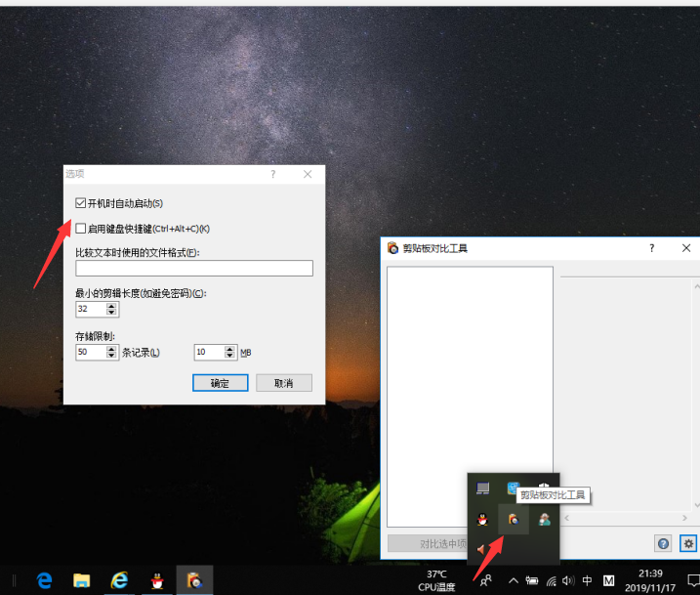Uncheck 开机时自动启动 checkbox
700x595 pixels.
tap(81, 203)
